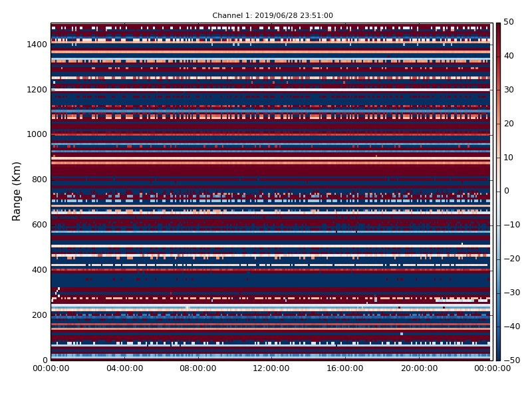Click the colorbar label 50
Image resolution: width=532 pixels, height=399 pixels.
[x=509, y=22]
